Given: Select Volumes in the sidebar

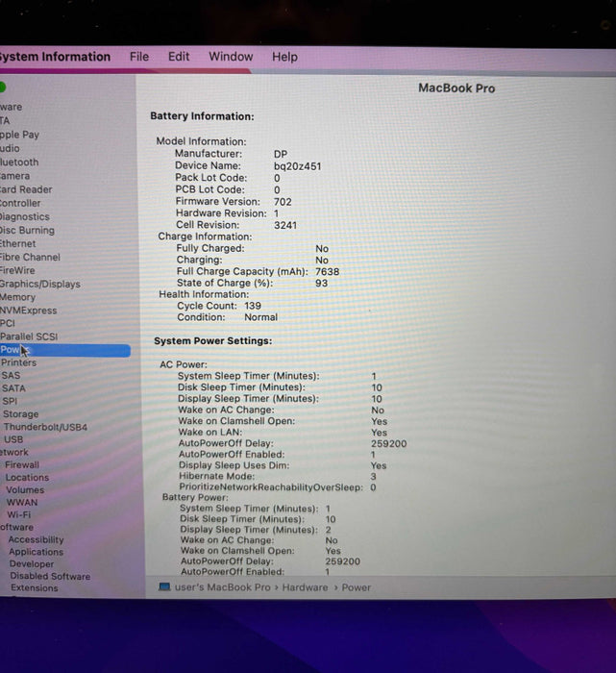Looking at the screenshot, I should point(25,489).
